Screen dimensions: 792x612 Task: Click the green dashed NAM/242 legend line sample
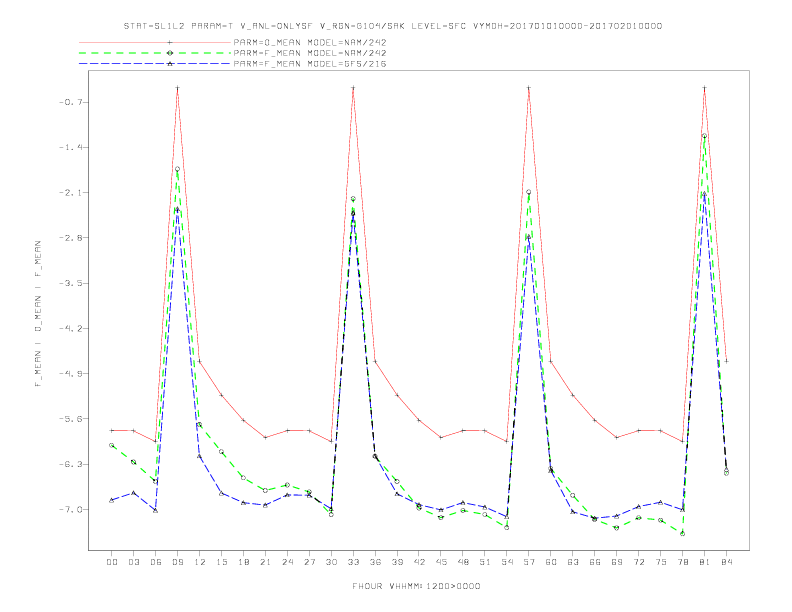point(155,53)
